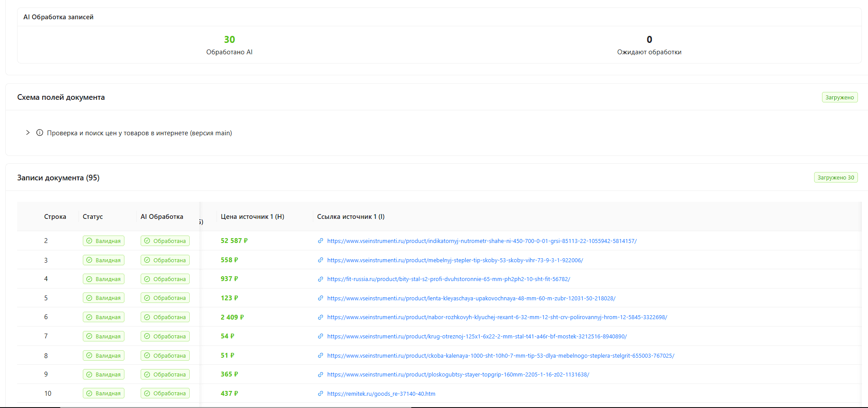The image size is (868, 408).
Task: Click 'Цена источник 1 (H)' column header
Action: pyautogui.click(x=252, y=217)
